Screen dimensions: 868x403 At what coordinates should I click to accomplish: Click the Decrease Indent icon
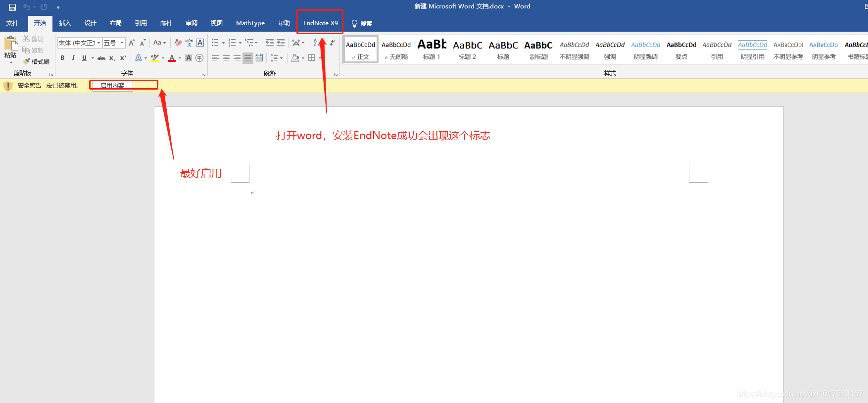270,43
